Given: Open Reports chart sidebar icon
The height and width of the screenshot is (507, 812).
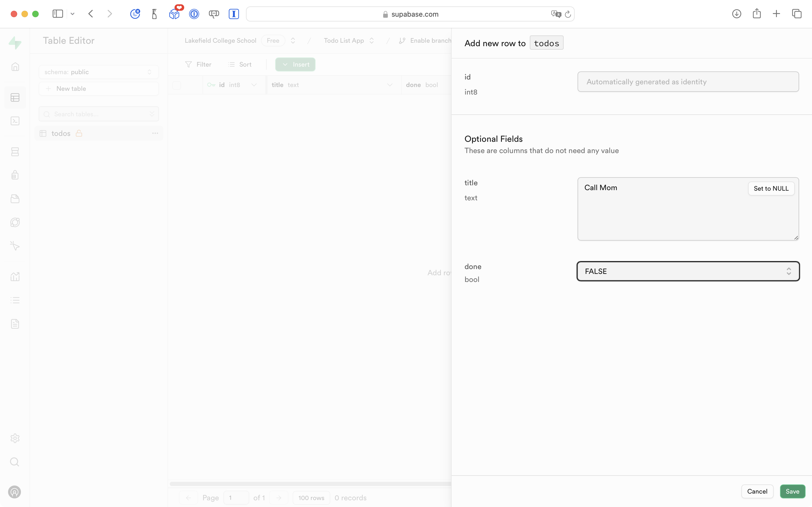Looking at the screenshot, I should coord(15,277).
